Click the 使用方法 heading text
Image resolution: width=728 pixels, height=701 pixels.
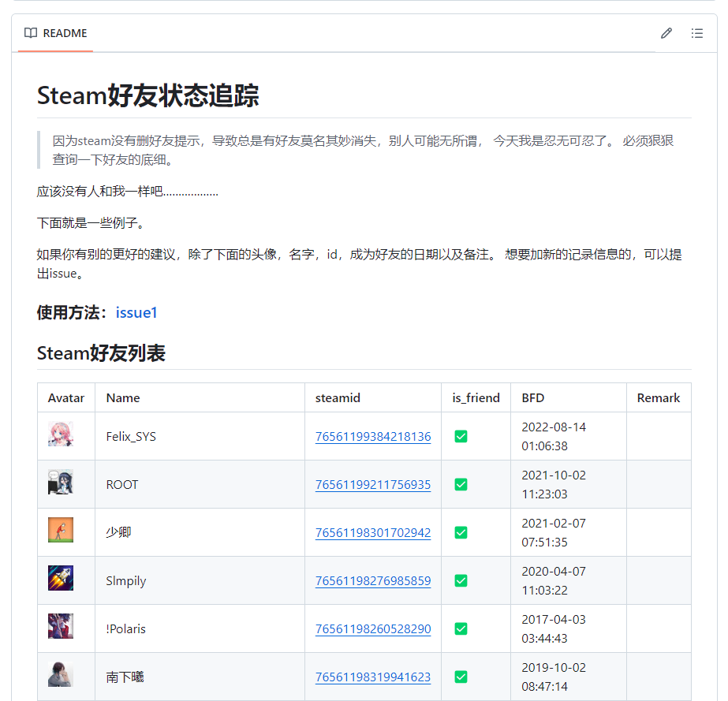click(x=72, y=312)
